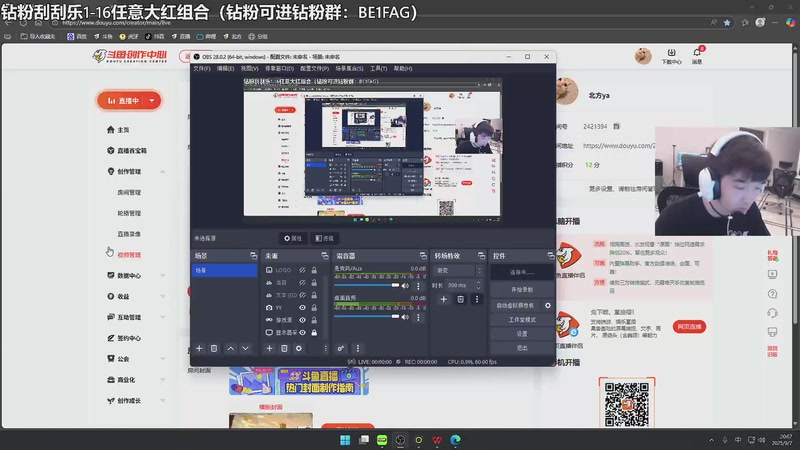Viewport: 800px width, 450px height.
Task: Unlock the 显示器采集 source
Action: click(314, 333)
